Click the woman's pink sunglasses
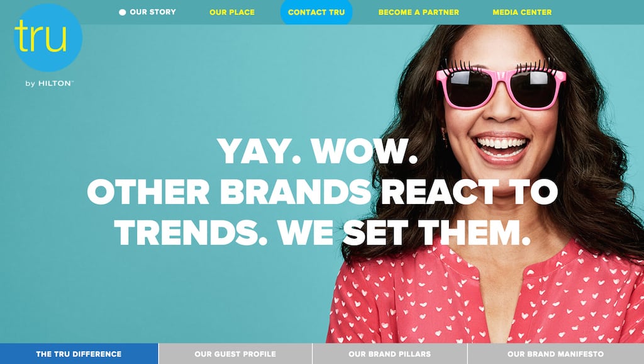Viewport: 644px width, 364px height. pos(501,88)
